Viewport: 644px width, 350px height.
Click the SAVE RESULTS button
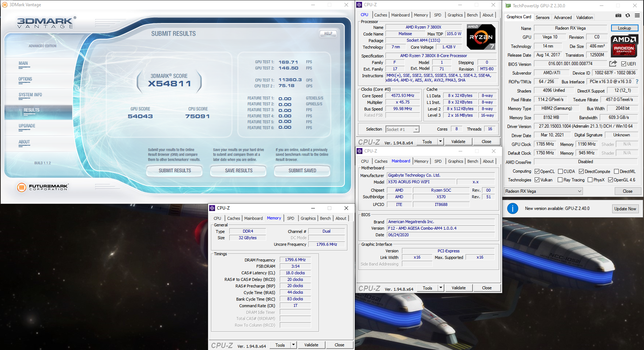[238, 171]
